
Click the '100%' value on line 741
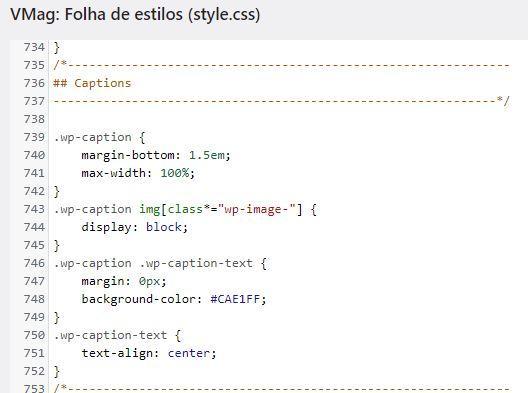(x=174, y=173)
